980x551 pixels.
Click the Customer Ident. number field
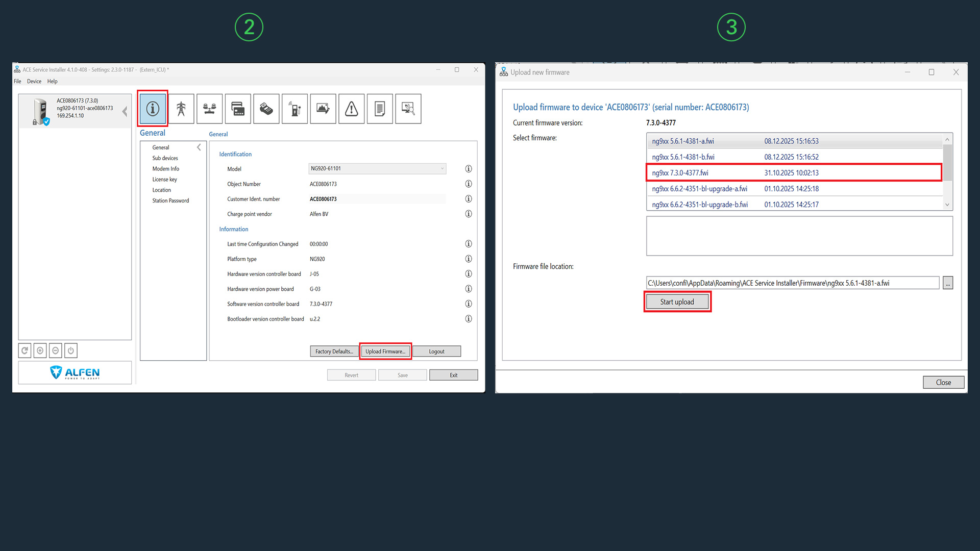pos(377,199)
